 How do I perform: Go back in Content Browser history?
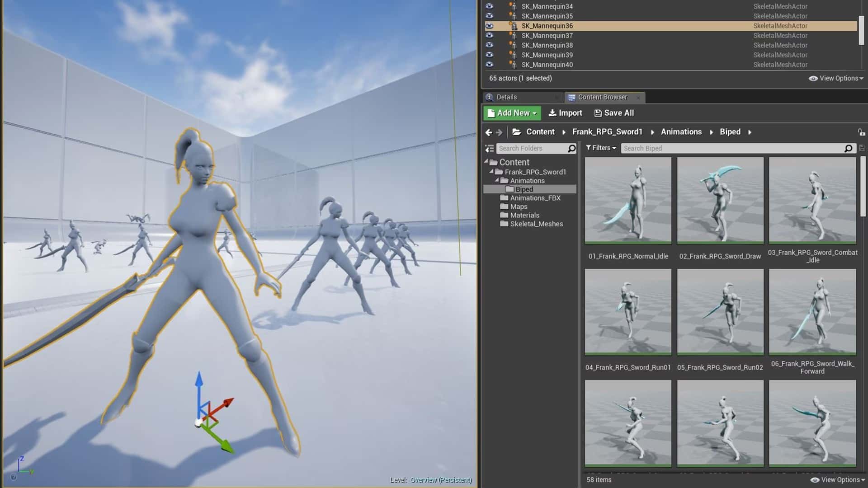pos(489,132)
